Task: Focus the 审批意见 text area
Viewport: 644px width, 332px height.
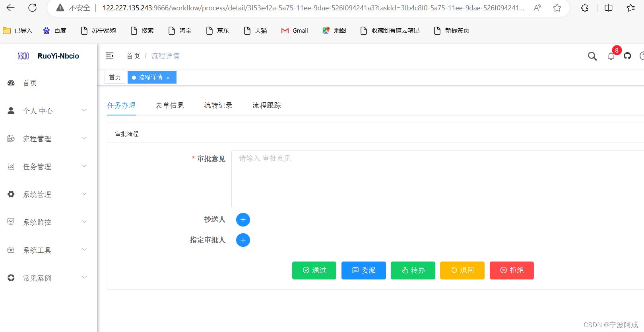Action: tap(438, 179)
